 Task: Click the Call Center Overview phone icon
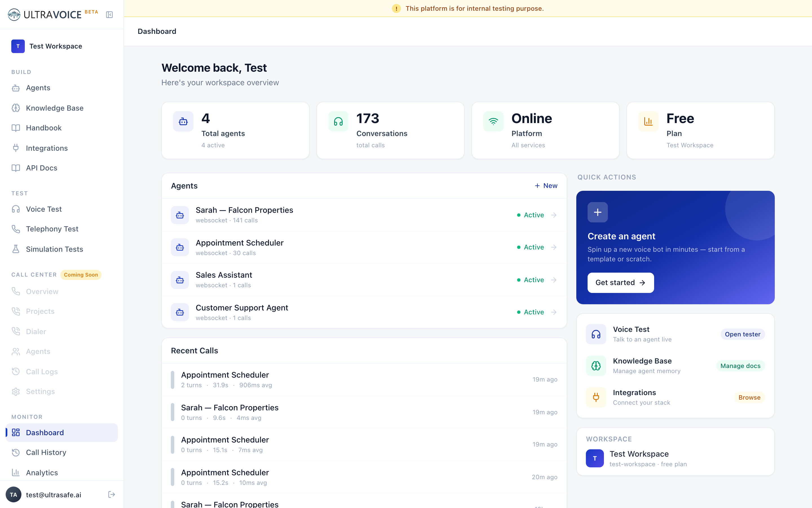pyautogui.click(x=16, y=291)
